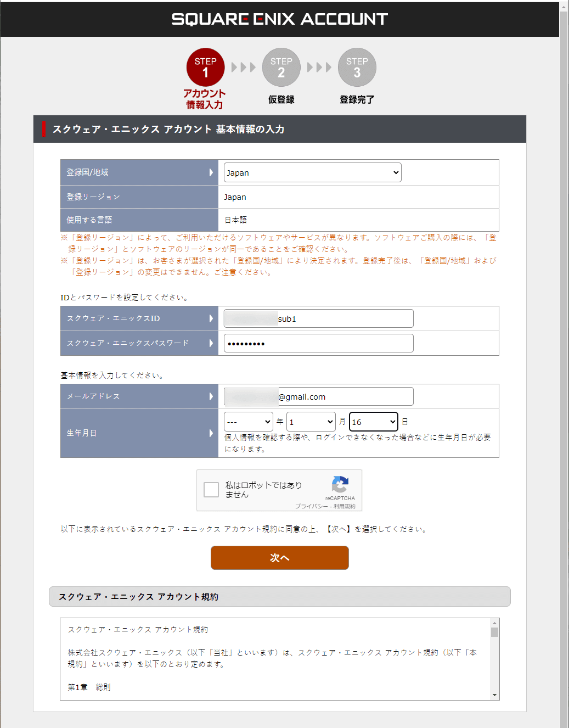Open the birth year dropdown showing ---
Image resolution: width=569 pixels, height=728 pixels.
point(248,421)
